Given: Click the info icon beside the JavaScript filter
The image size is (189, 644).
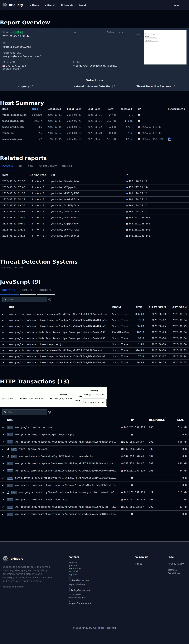Looking at the screenshot, I should [x=50, y=300].
